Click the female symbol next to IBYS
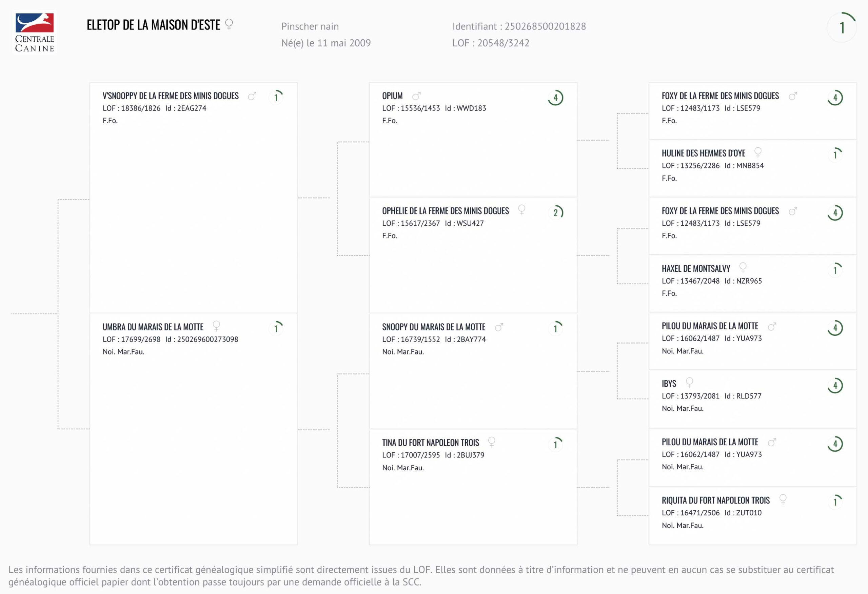 click(x=689, y=382)
